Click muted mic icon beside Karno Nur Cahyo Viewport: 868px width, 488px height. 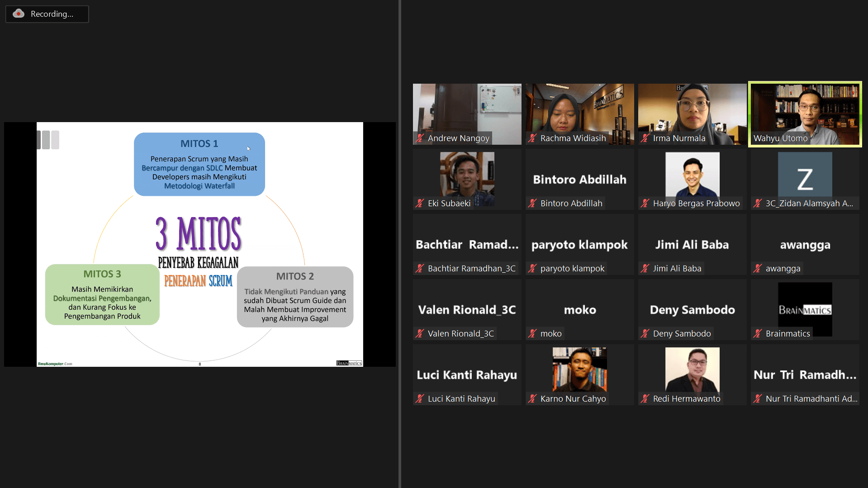coord(532,399)
